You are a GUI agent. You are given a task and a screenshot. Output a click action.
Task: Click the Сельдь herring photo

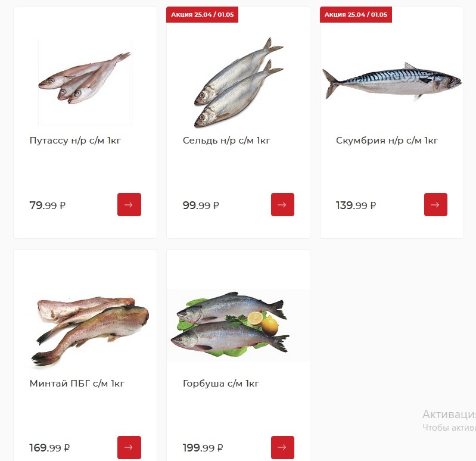click(239, 82)
